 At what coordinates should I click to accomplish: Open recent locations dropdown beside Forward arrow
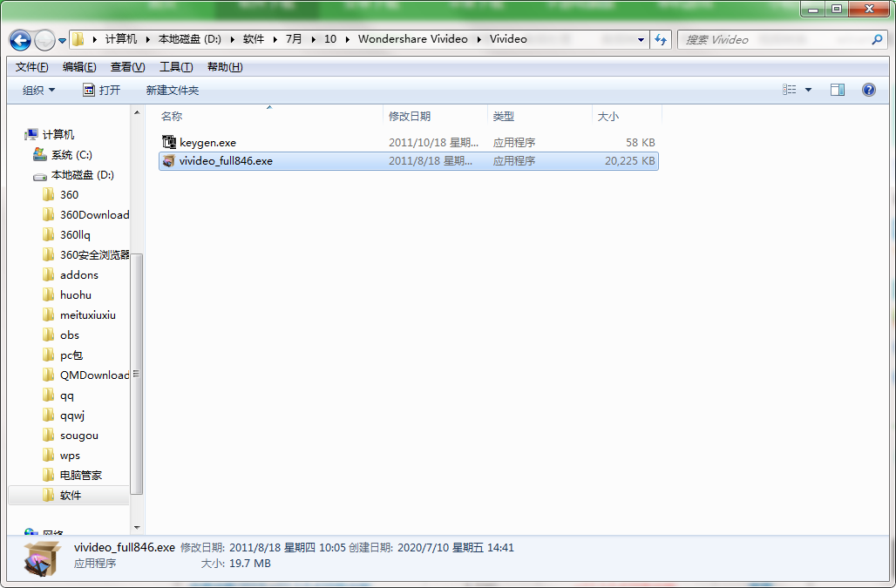(x=62, y=41)
